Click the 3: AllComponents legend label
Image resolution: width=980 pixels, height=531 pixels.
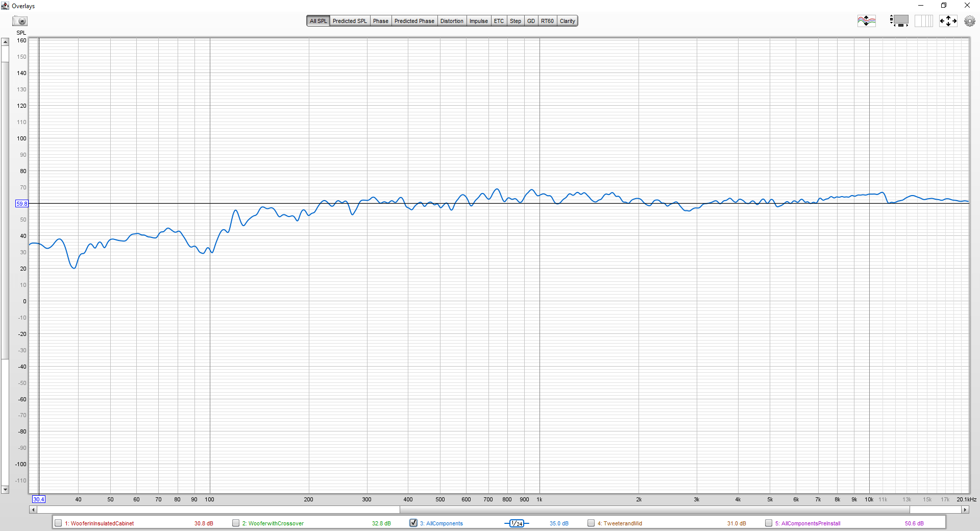(x=442, y=523)
